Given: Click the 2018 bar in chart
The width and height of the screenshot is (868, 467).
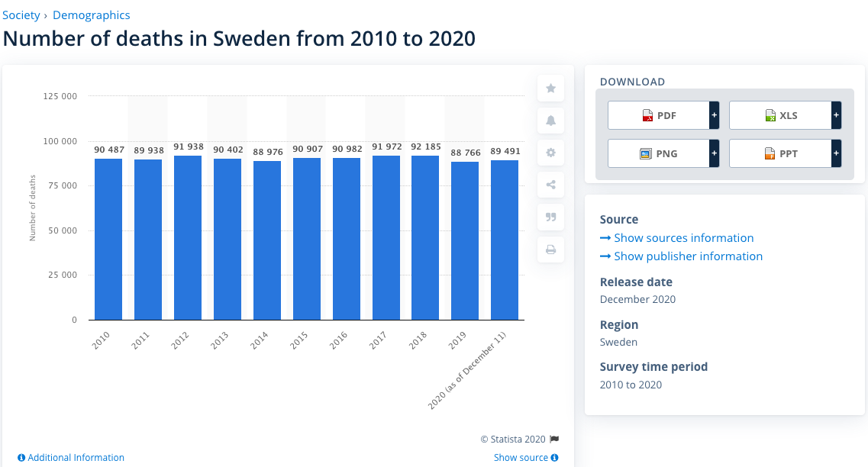Looking at the screenshot, I should 425,237.
